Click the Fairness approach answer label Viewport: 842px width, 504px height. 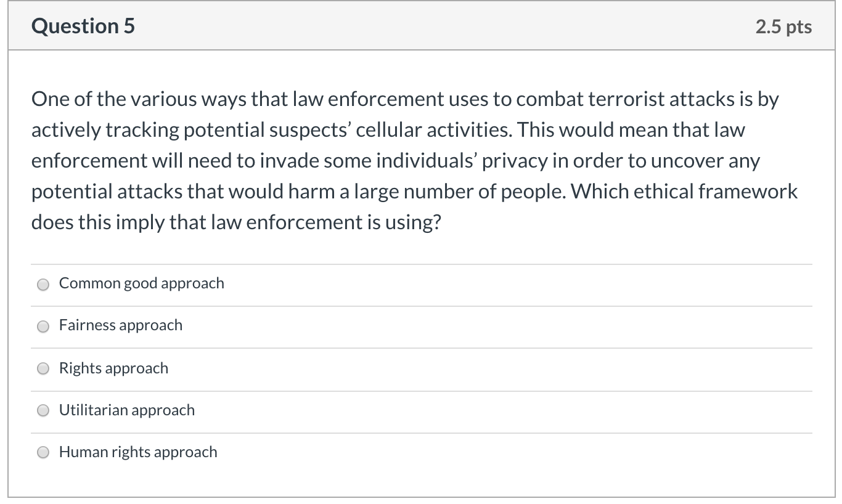pyautogui.click(x=121, y=325)
